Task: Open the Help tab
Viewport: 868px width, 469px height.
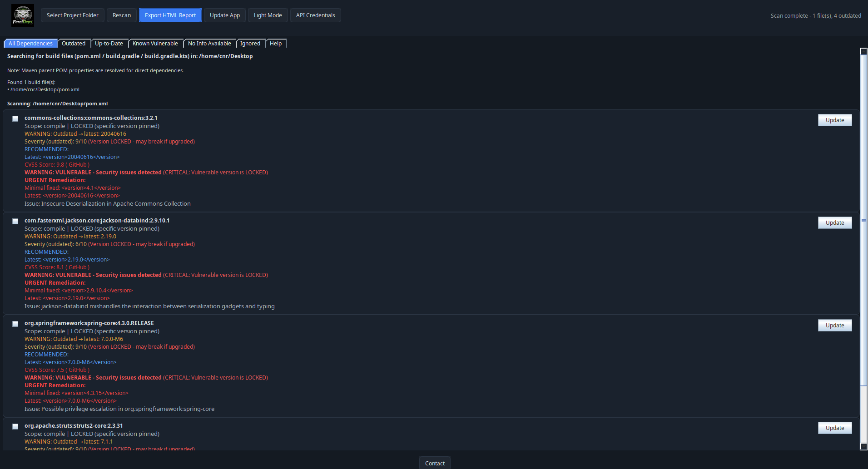Action: click(276, 43)
